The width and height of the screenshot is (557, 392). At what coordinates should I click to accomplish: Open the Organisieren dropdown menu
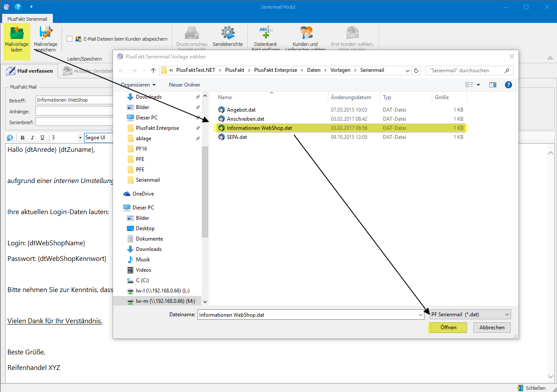138,85
